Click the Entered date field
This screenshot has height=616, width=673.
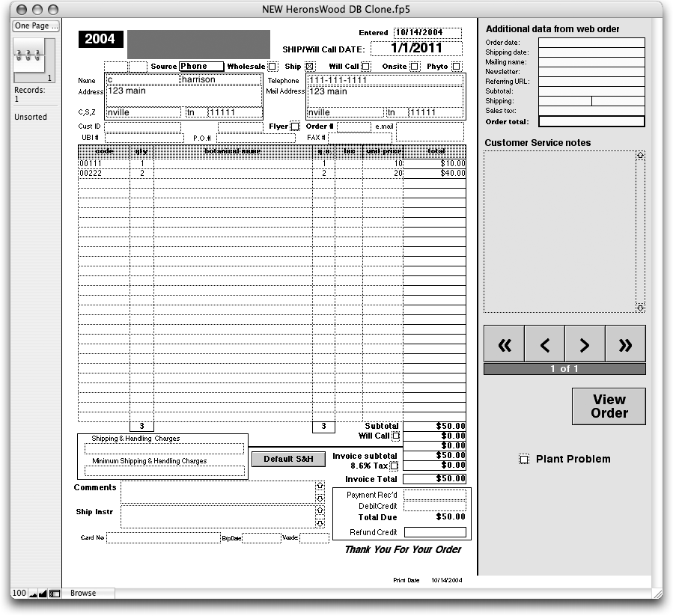point(428,33)
